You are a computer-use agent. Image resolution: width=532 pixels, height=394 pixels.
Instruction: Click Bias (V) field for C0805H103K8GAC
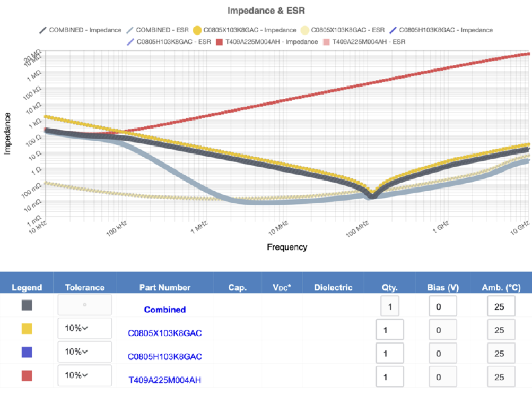[x=442, y=354]
